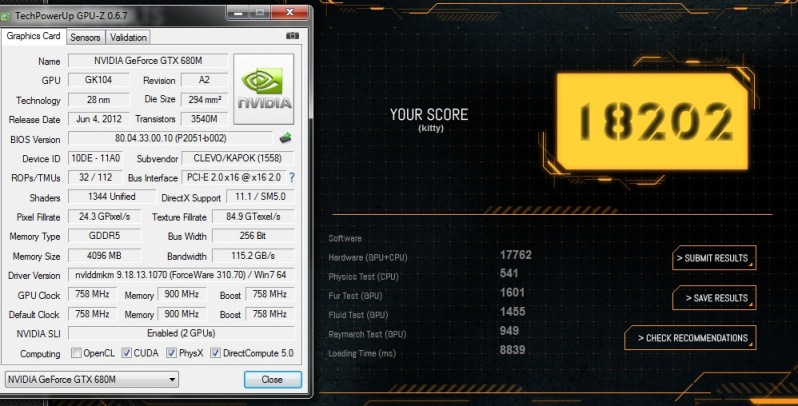
Task: Toggle the DirectCompute 5.0 checkbox
Action: 215,353
